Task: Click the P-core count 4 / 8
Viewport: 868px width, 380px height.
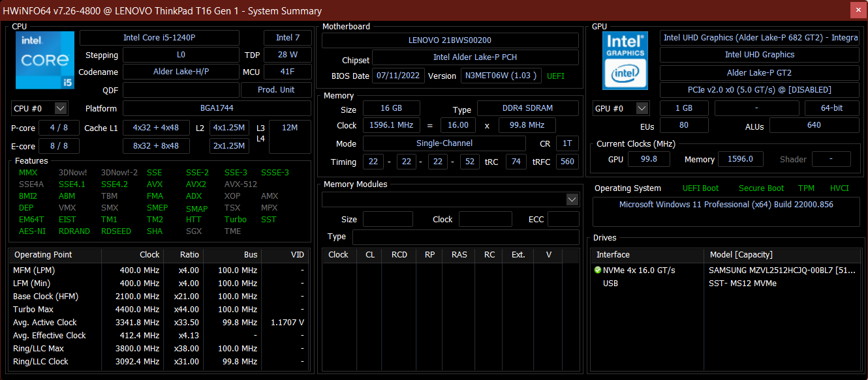Action: [x=59, y=128]
